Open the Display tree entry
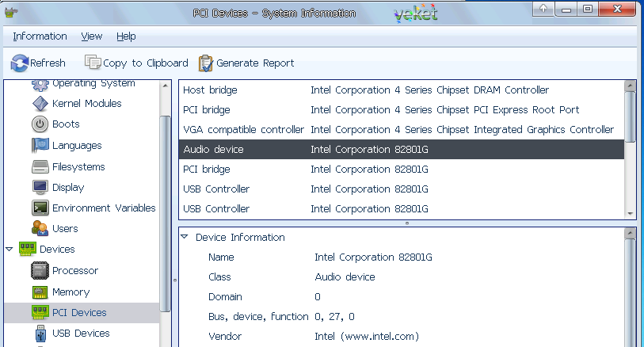644x347 pixels. [68, 187]
